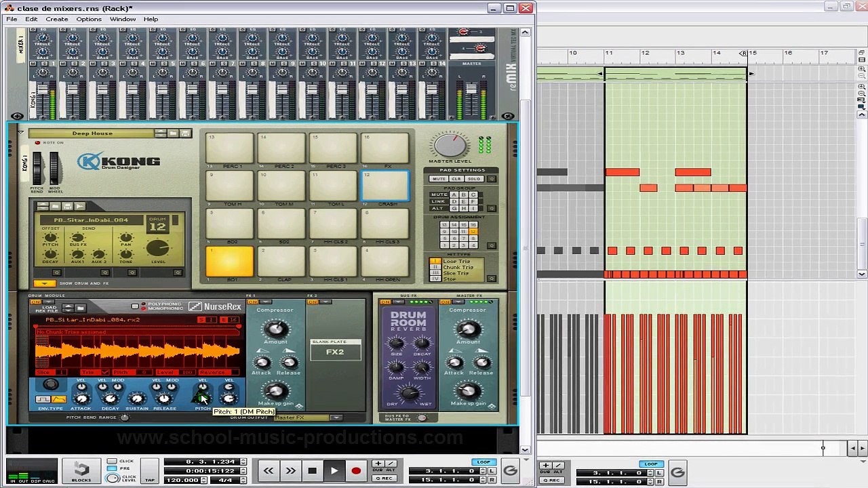Click Q REC button in rack transport

click(383, 479)
